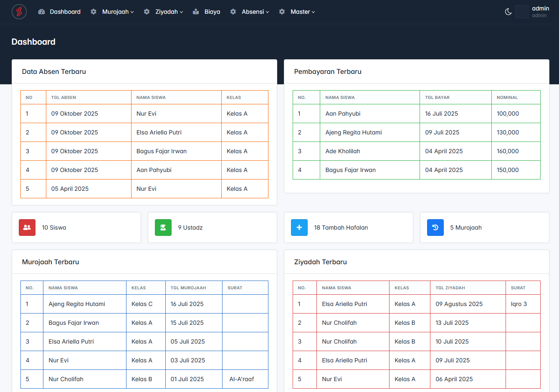Click the admin avatar thumbnail
Image resolution: width=559 pixels, height=392 pixels.
point(522,12)
